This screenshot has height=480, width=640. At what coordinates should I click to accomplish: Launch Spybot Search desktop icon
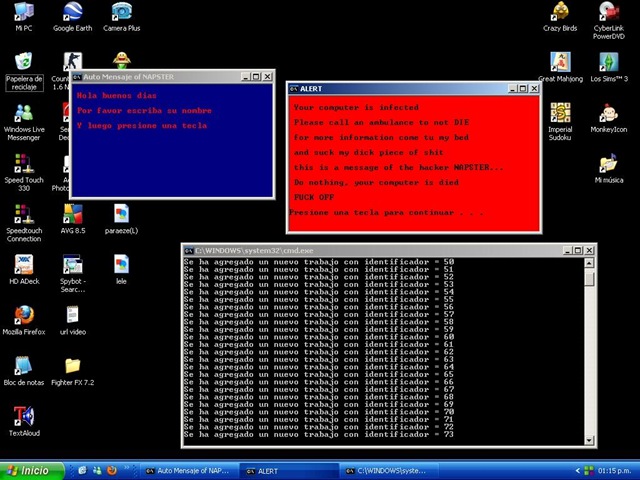click(73, 273)
